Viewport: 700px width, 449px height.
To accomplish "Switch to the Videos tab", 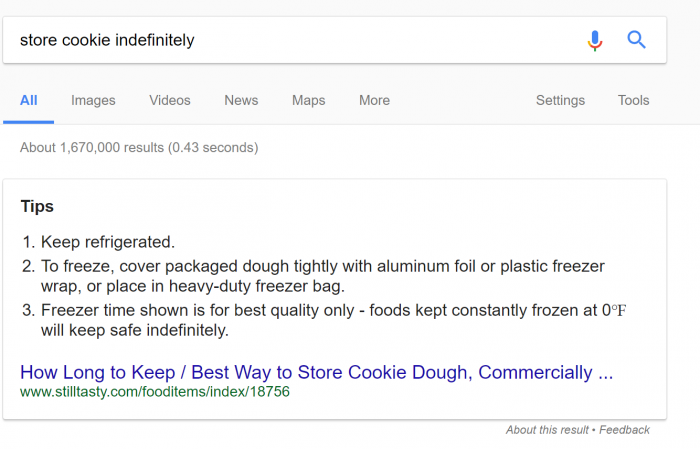I will (170, 100).
